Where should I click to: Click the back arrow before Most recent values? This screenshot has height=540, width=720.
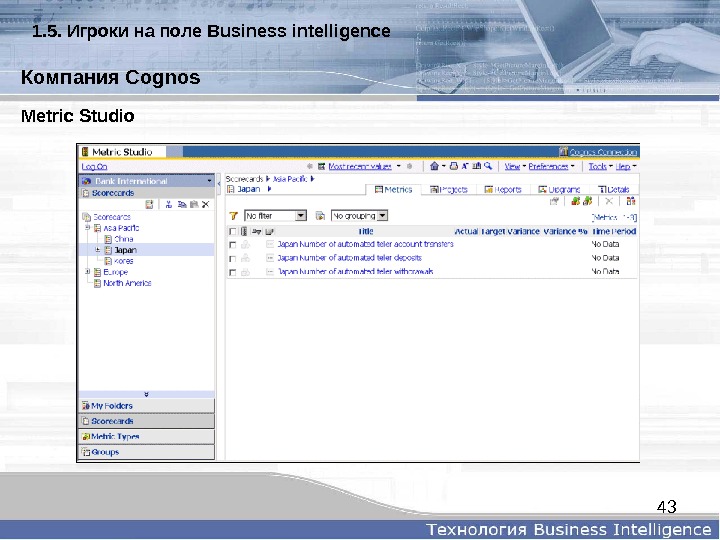[310, 166]
